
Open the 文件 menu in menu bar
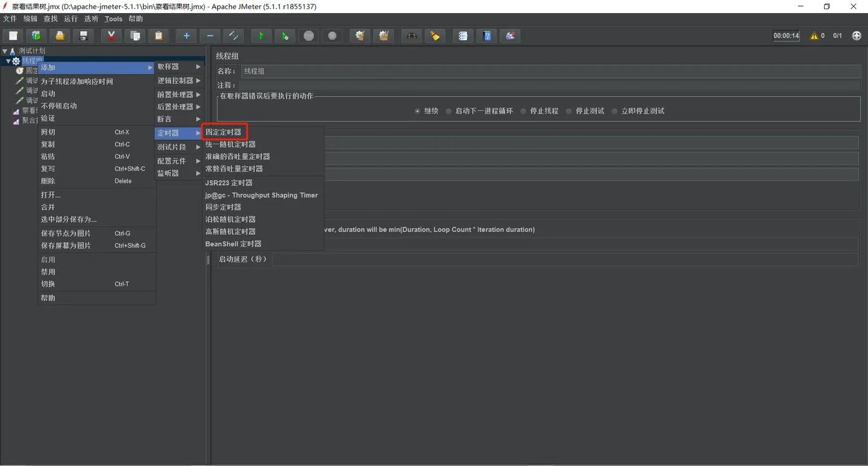pos(10,19)
